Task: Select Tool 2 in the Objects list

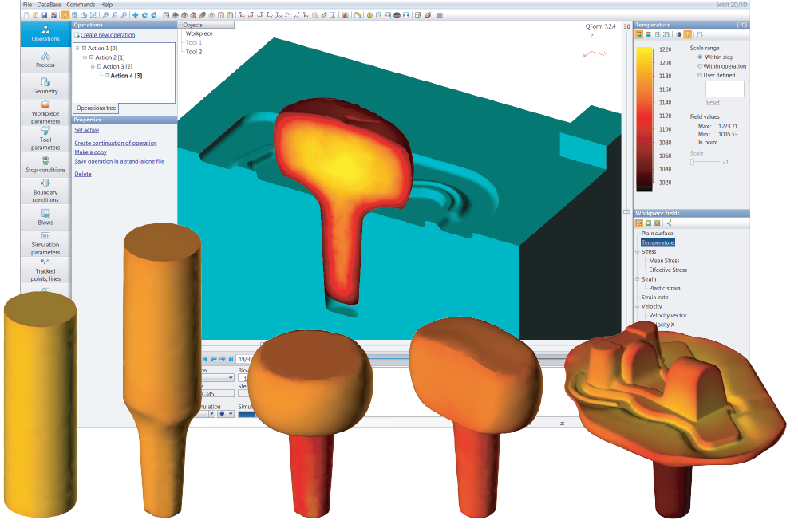Action: coord(194,51)
